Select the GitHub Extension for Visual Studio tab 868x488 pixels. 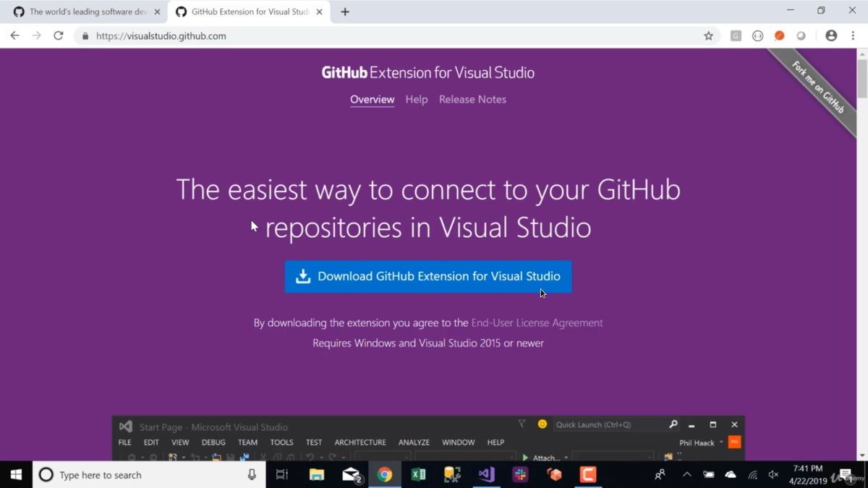pos(250,12)
